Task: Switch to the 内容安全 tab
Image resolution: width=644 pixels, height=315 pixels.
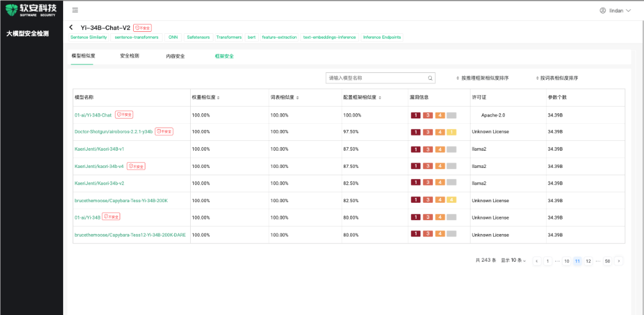Action: tap(175, 56)
